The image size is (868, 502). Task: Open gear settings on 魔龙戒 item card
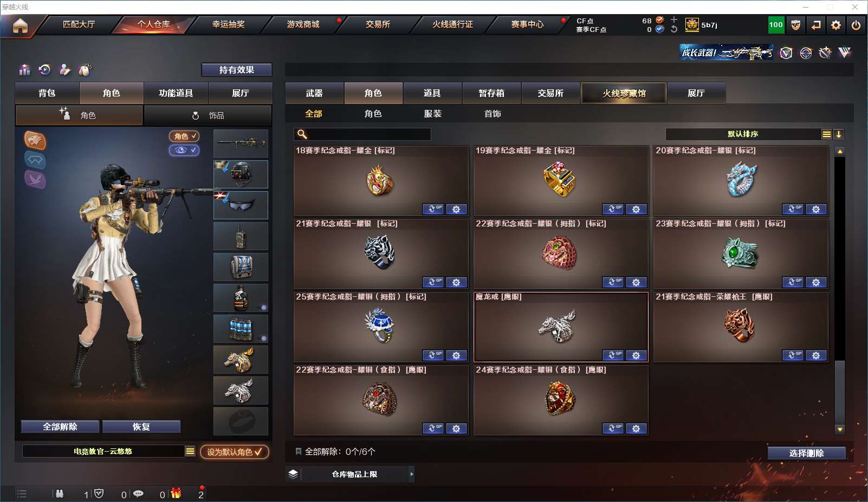[636, 355]
